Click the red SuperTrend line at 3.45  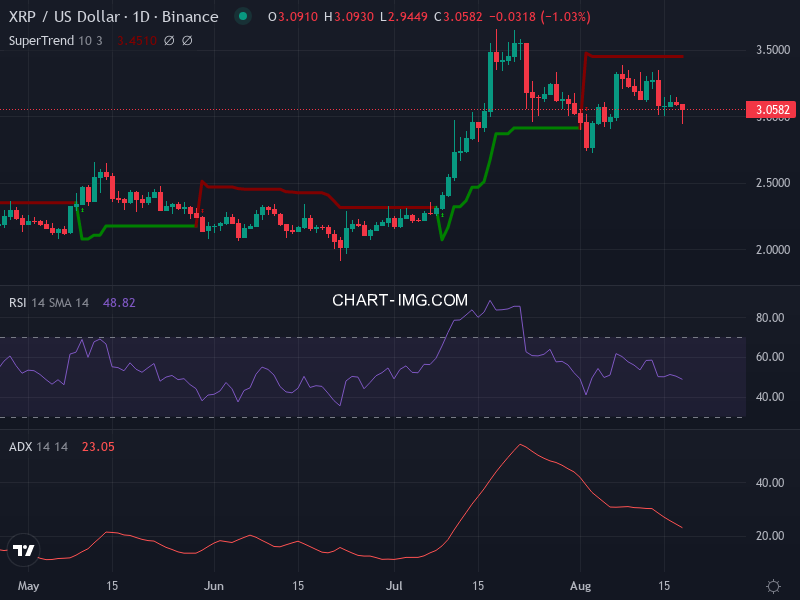coord(635,56)
